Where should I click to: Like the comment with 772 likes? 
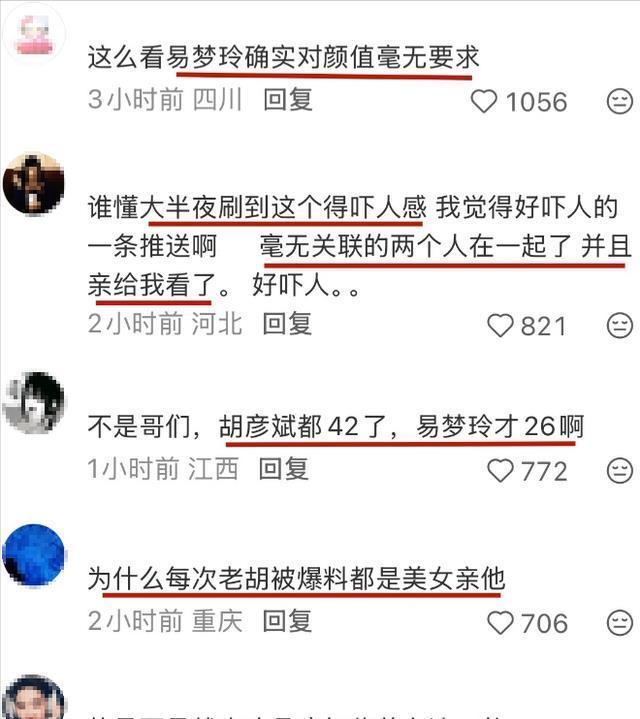point(500,471)
